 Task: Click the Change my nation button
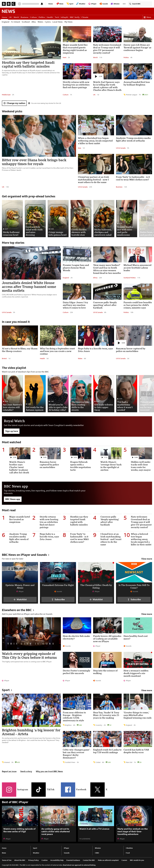pos(14,103)
